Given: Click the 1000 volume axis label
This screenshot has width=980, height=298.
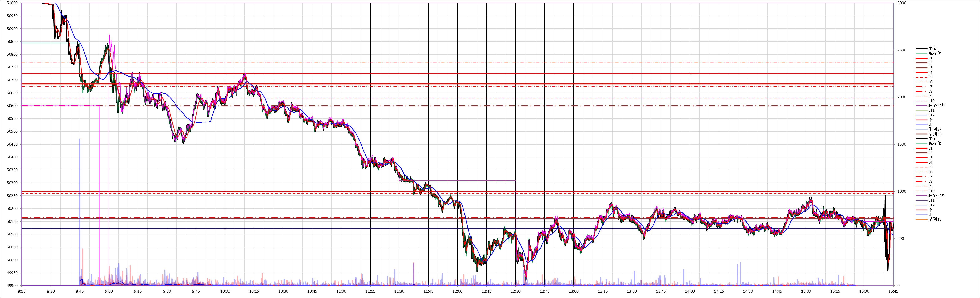Looking at the screenshot, I should [x=901, y=192].
